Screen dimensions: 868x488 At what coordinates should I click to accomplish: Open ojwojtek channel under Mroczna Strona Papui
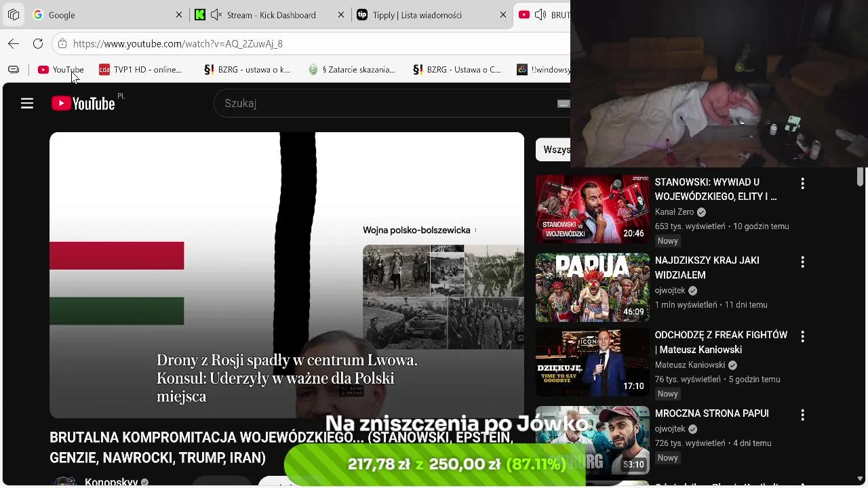point(671,428)
